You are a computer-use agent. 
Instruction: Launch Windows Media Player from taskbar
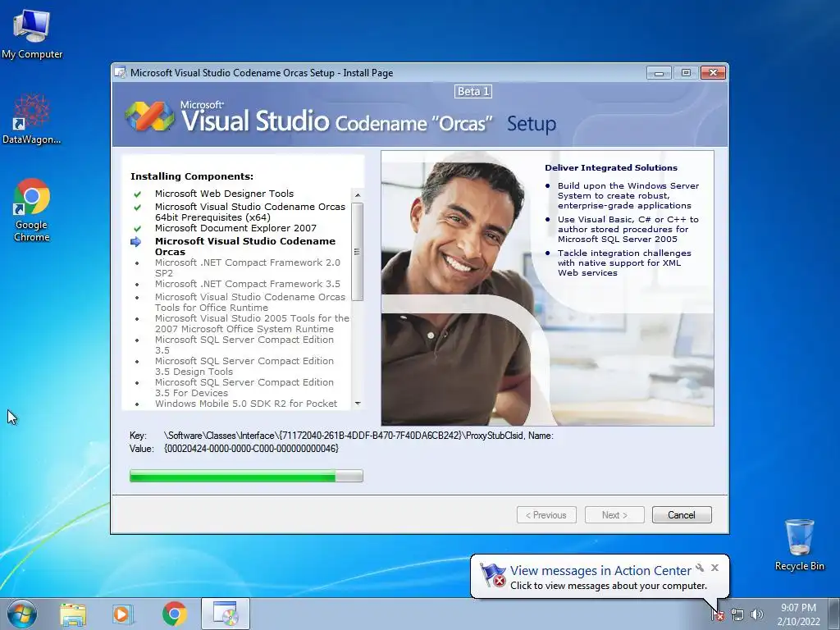click(x=122, y=614)
